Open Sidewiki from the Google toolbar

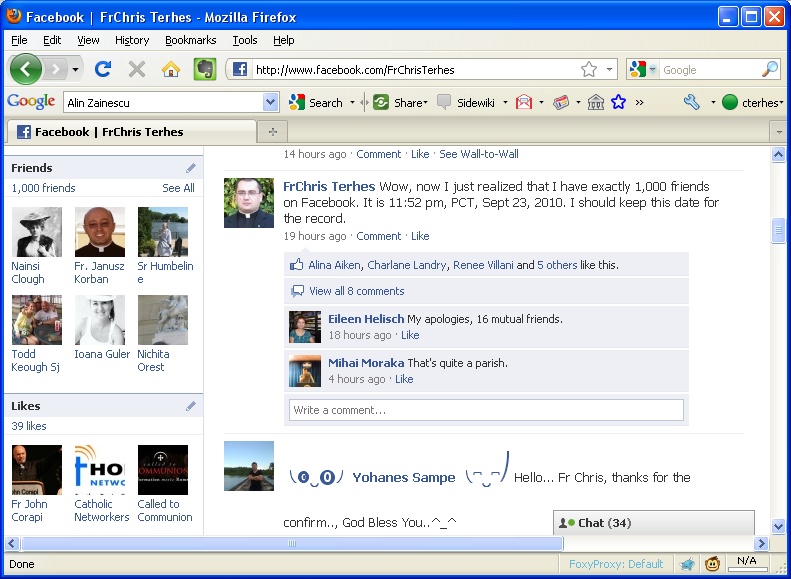pos(466,102)
